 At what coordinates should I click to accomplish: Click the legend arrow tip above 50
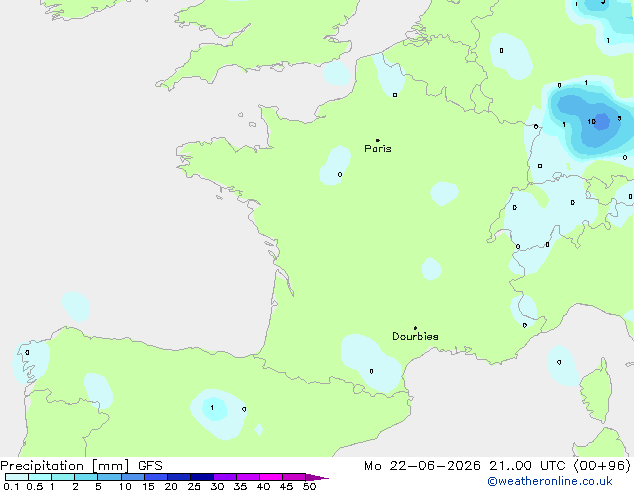click(x=317, y=477)
